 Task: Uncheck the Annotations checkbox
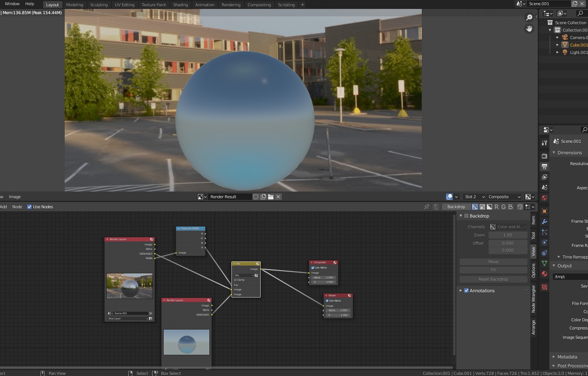coord(466,291)
